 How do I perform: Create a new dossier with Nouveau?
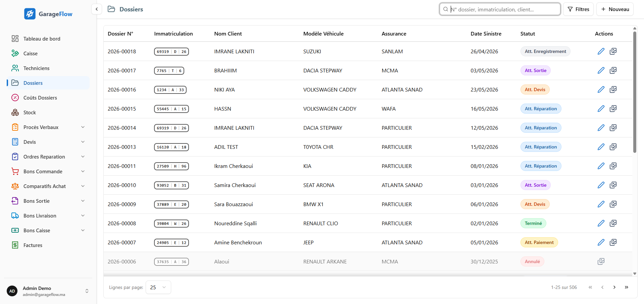615,9
